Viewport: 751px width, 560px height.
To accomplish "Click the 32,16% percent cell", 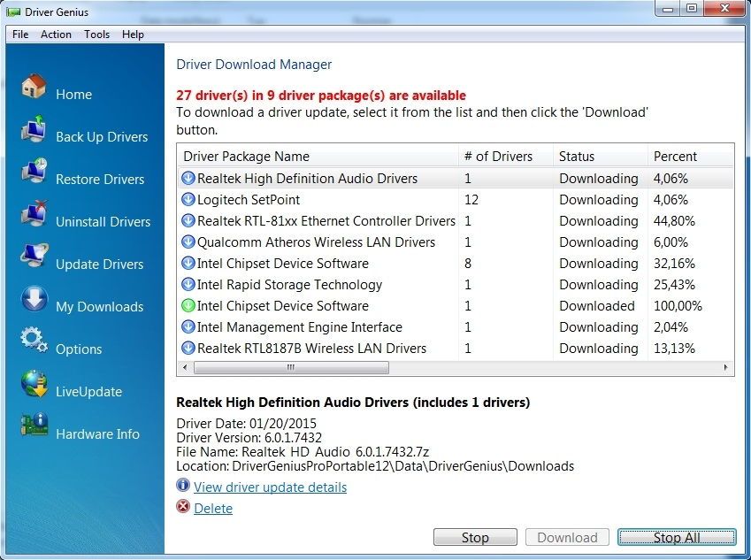I will tap(674, 264).
